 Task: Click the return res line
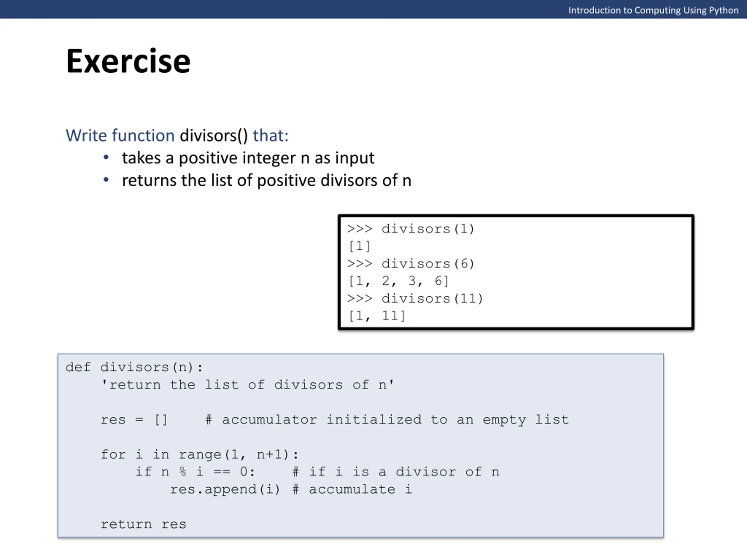pos(144,524)
